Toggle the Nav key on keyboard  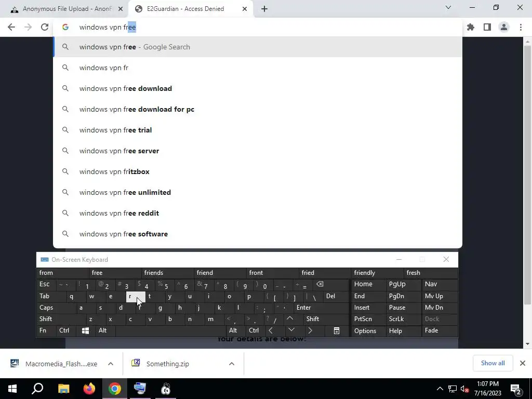pyautogui.click(x=440, y=284)
